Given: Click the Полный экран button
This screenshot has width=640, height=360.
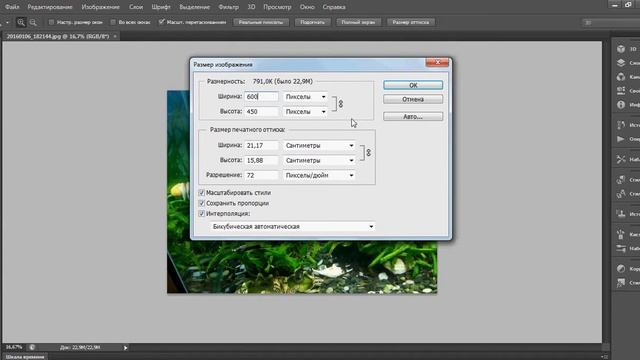Looking at the screenshot, I should click(358, 22).
